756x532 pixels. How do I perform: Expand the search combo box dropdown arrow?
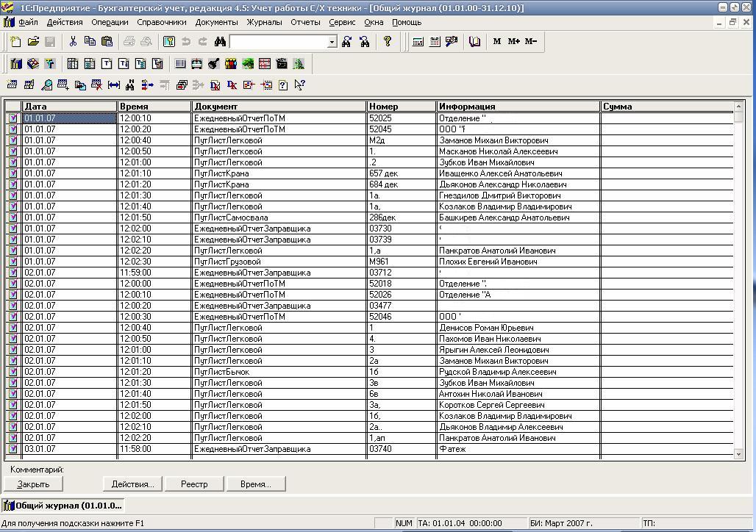click(x=332, y=43)
